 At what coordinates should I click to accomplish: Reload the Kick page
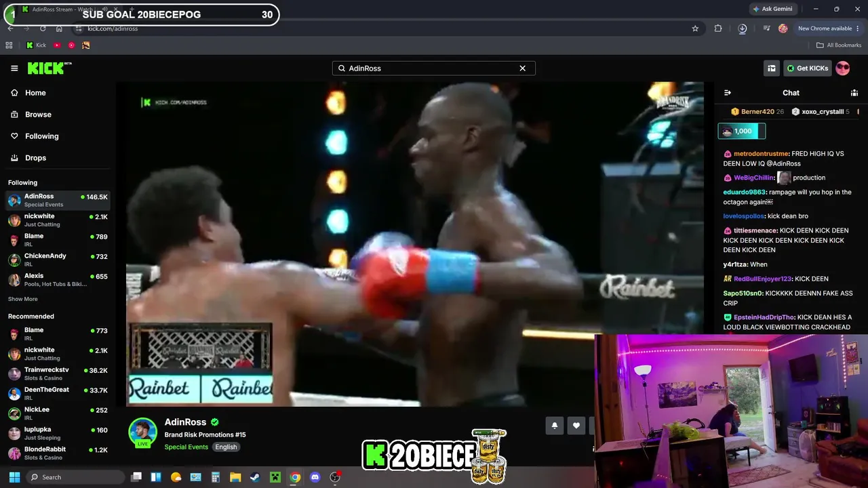click(43, 28)
